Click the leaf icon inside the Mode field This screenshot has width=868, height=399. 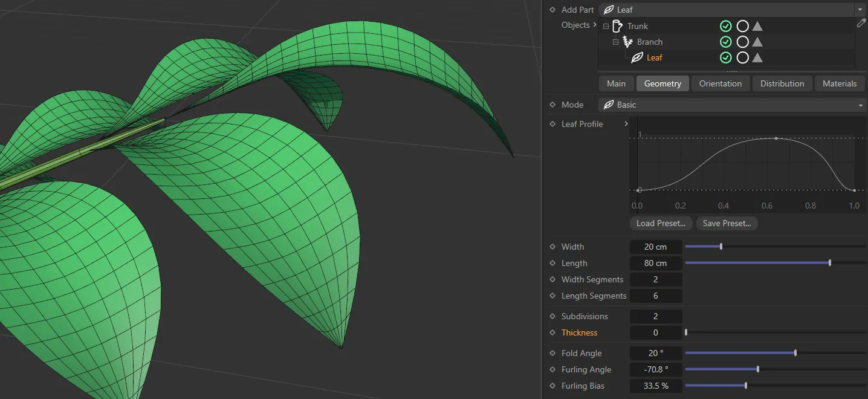[x=609, y=104]
